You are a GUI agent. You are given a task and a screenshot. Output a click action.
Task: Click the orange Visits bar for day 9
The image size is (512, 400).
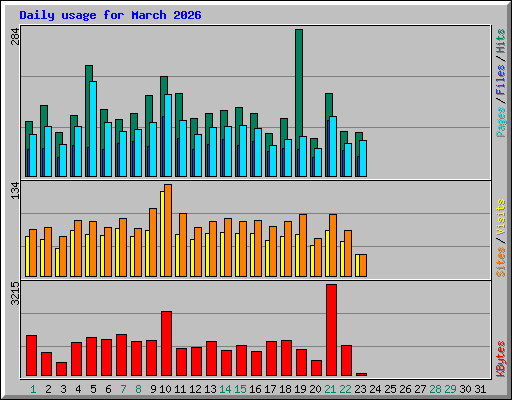coord(153,242)
